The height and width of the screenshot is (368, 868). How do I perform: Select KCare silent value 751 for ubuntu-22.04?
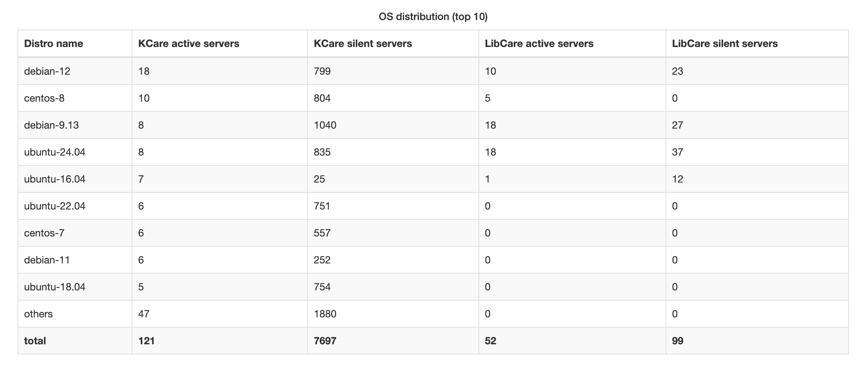[322, 206]
